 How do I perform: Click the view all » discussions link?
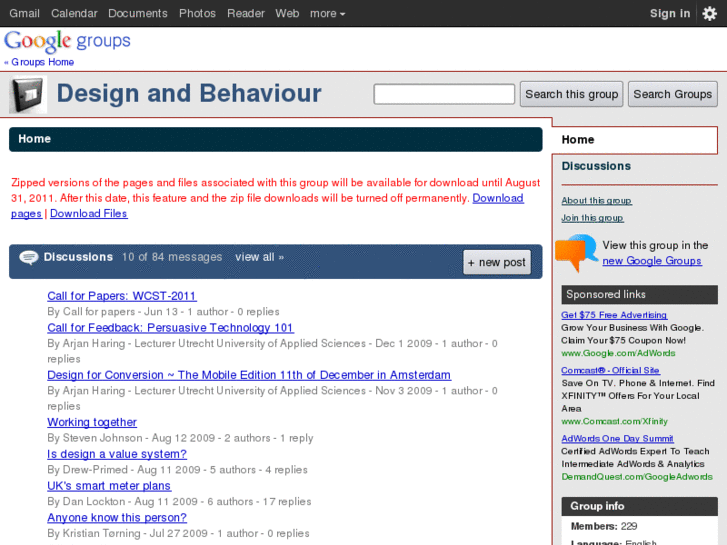(x=259, y=257)
